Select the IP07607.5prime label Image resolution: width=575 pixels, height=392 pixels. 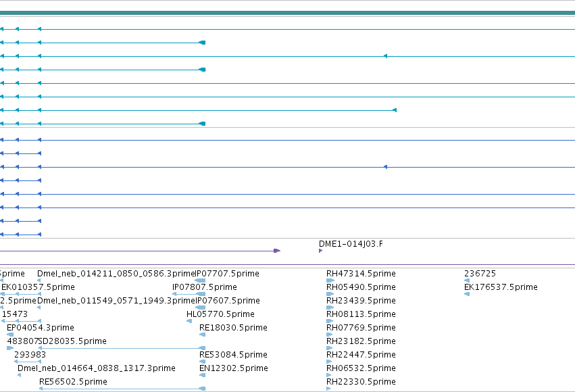[x=228, y=301]
